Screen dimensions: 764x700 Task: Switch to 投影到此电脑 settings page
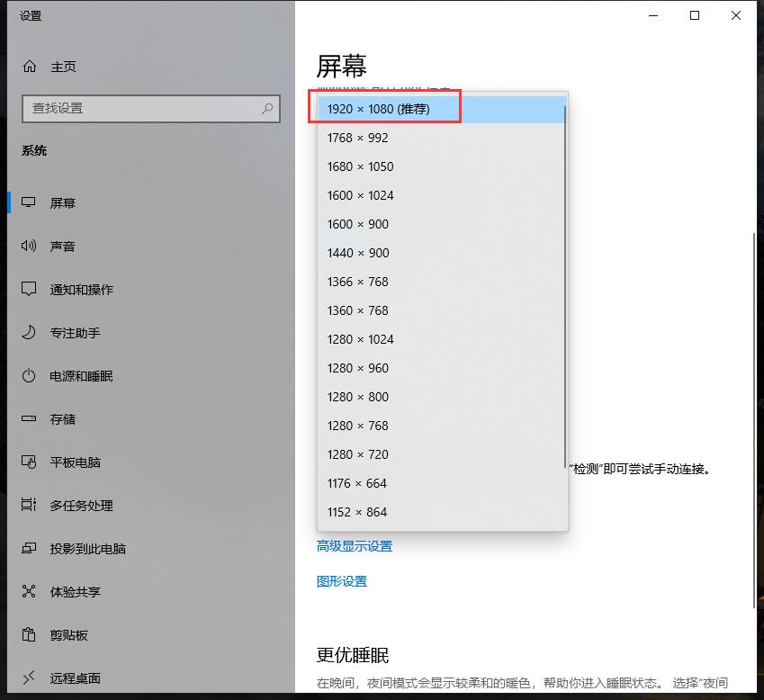[27, 548]
